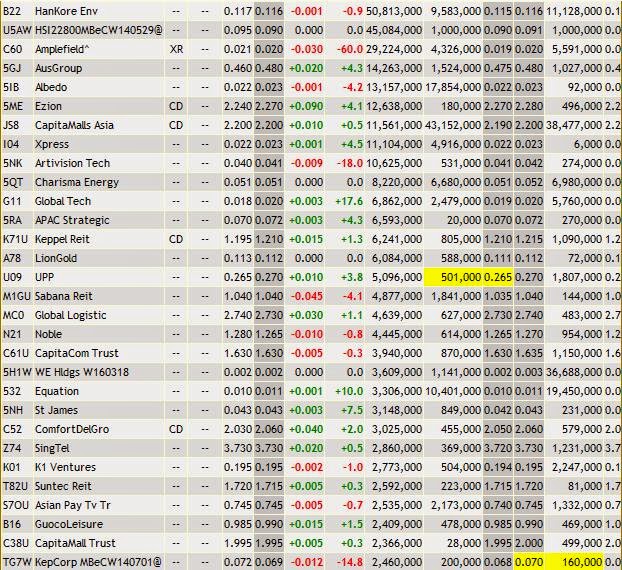Click stock code U5AW
Viewport: 622px width, 570px height.
click(x=17, y=30)
